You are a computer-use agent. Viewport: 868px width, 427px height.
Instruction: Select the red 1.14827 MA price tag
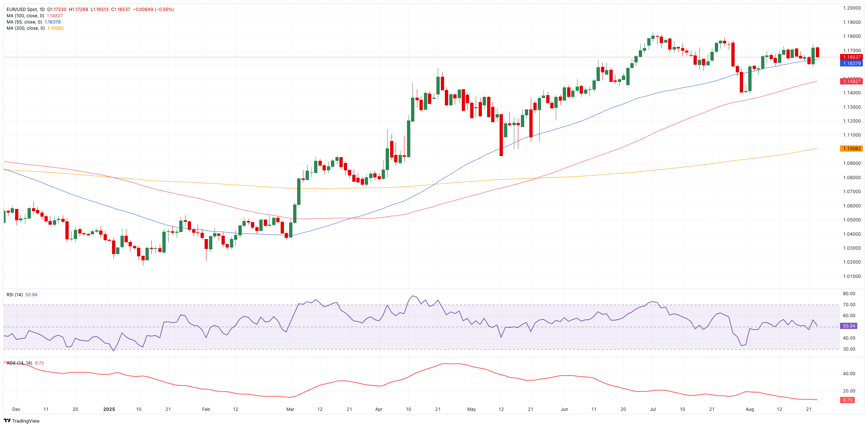tap(851, 81)
